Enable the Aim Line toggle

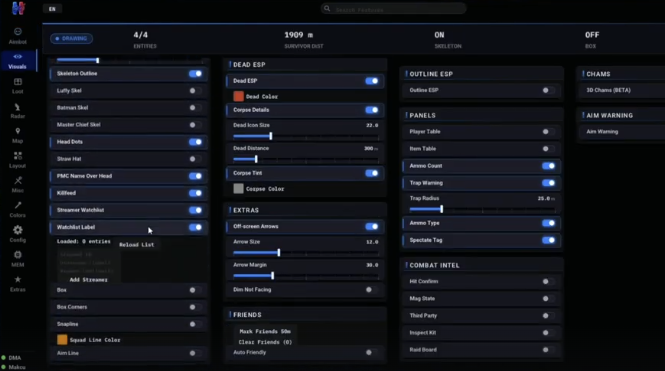[x=196, y=353]
